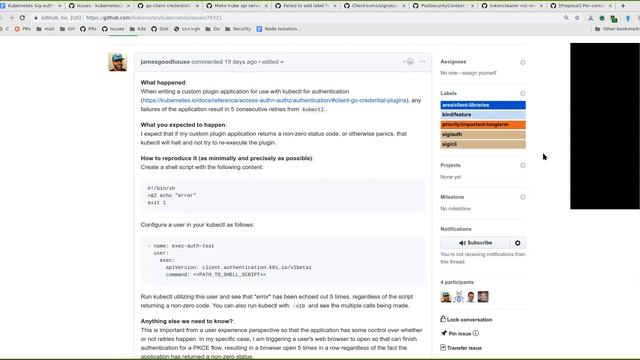The height and width of the screenshot is (360, 640).
Task: Switch to the tokencleaner tab
Action: (512, 6)
